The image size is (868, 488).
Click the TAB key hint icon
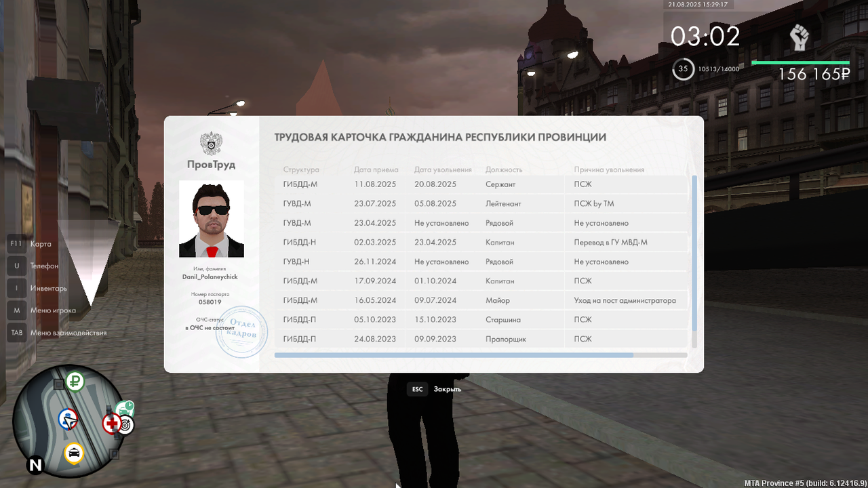click(16, 333)
